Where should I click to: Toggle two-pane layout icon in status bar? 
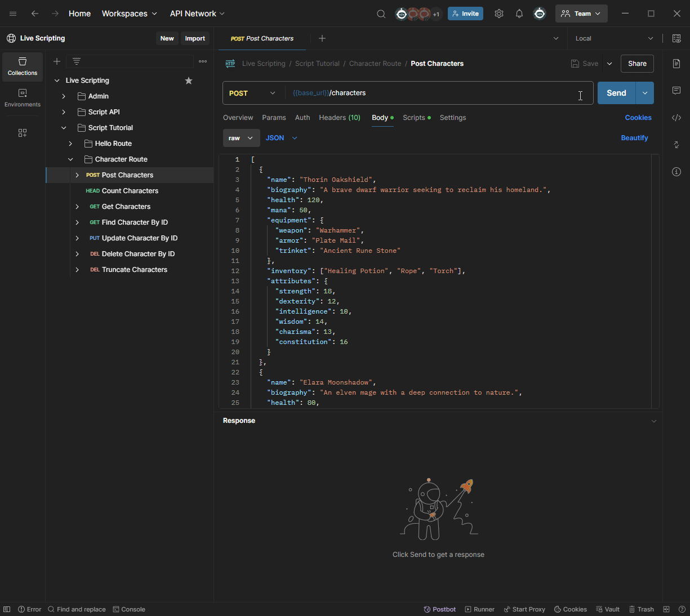tap(666, 609)
